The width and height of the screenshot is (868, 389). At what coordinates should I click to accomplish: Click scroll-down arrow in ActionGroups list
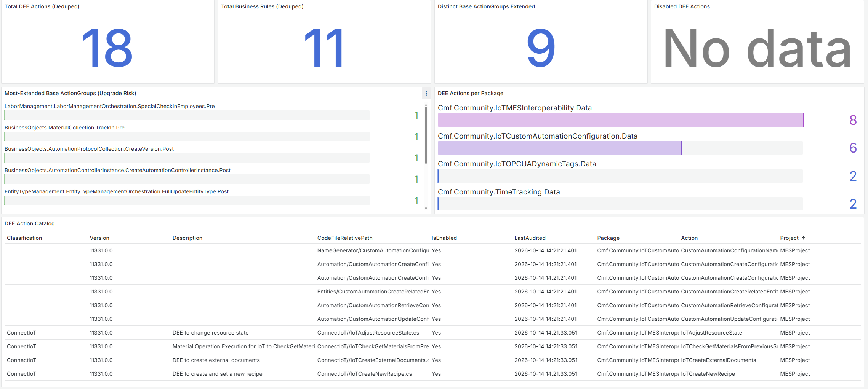coord(426,208)
